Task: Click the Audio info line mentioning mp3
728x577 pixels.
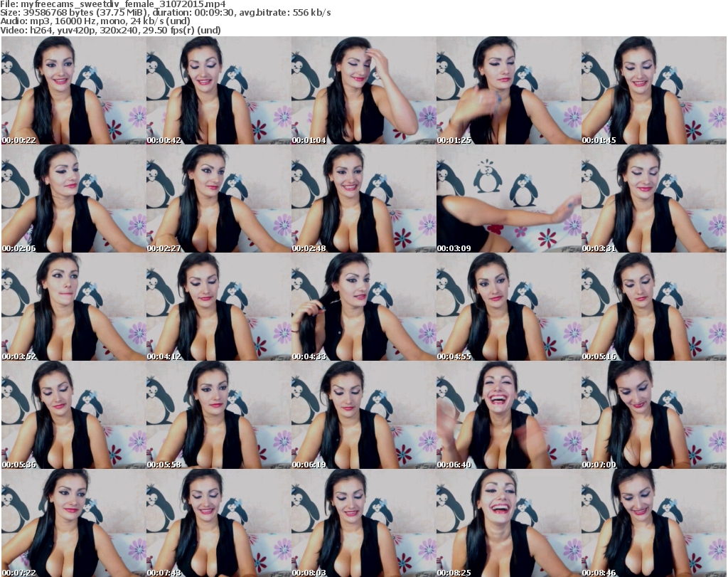Action: pos(95,21)
